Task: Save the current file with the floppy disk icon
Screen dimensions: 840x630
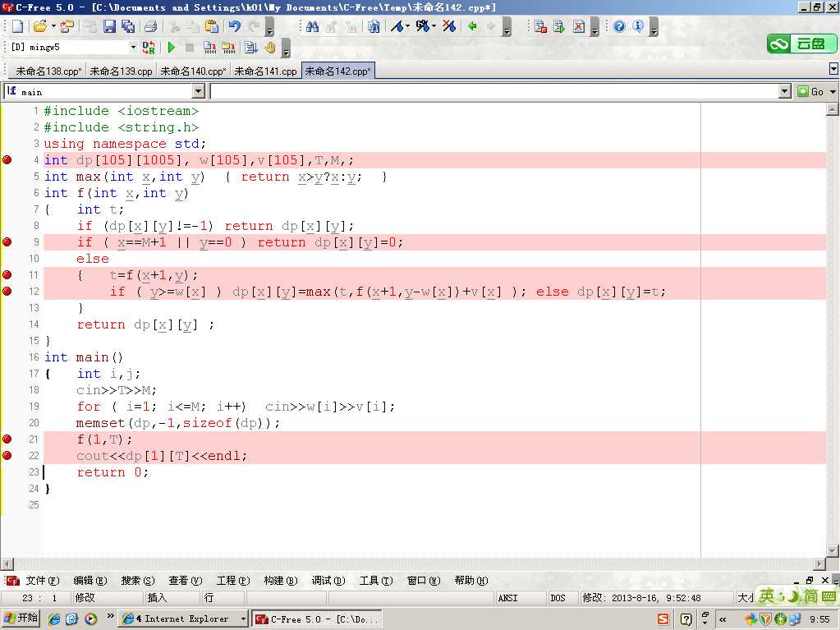Action: pyautogui.click(x=109, y=26)
